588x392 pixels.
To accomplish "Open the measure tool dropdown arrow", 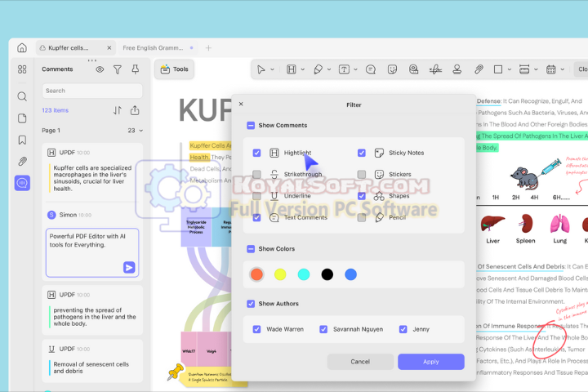I will pyautogui.click(x=536, y=69).
